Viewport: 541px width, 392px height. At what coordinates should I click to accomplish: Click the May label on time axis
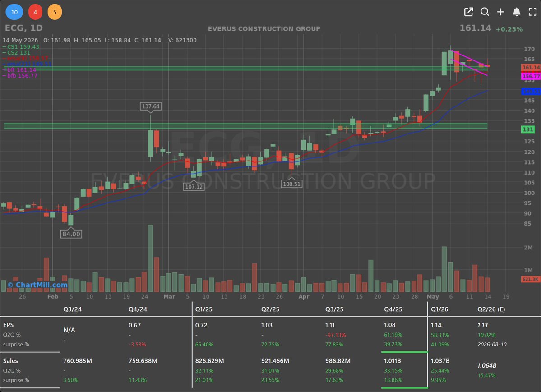(x=433, y=296)
